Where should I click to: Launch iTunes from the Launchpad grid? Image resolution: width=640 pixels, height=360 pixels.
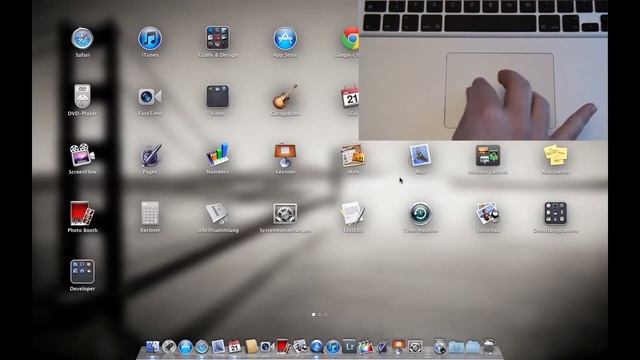pos(150,39)
